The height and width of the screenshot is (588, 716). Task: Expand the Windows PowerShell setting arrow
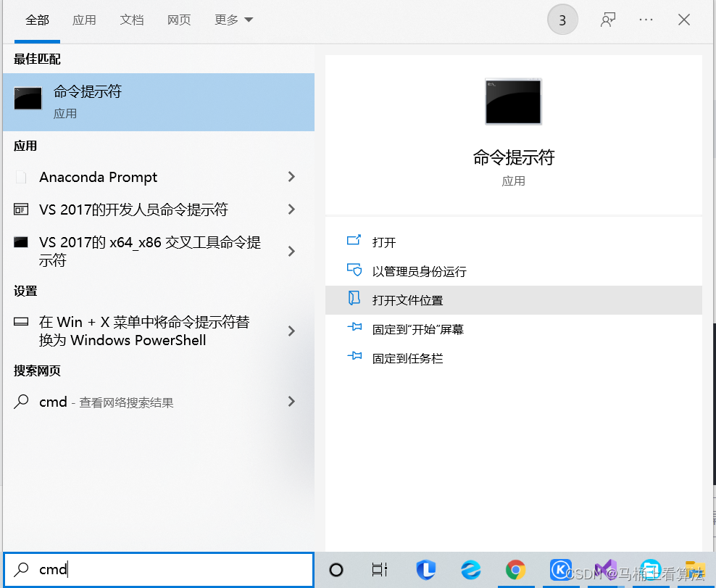(291, 331)
